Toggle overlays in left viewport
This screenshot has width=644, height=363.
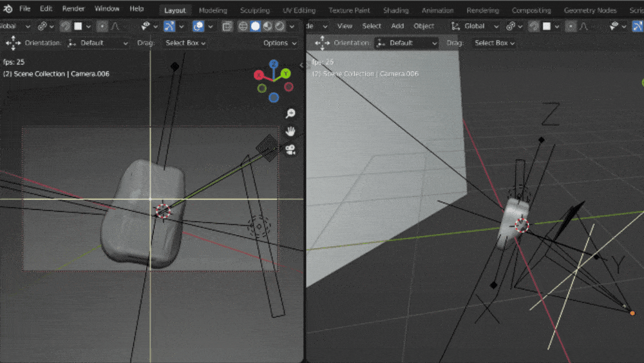(198, 26)
